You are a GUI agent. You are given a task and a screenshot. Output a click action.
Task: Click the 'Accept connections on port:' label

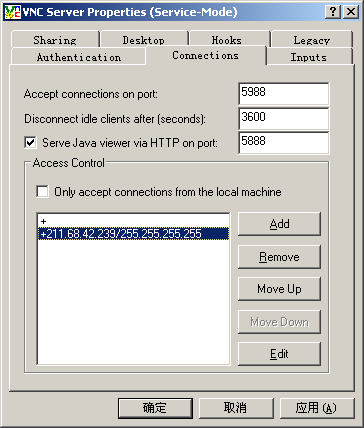pyautogui.click(x=91, y=94)
